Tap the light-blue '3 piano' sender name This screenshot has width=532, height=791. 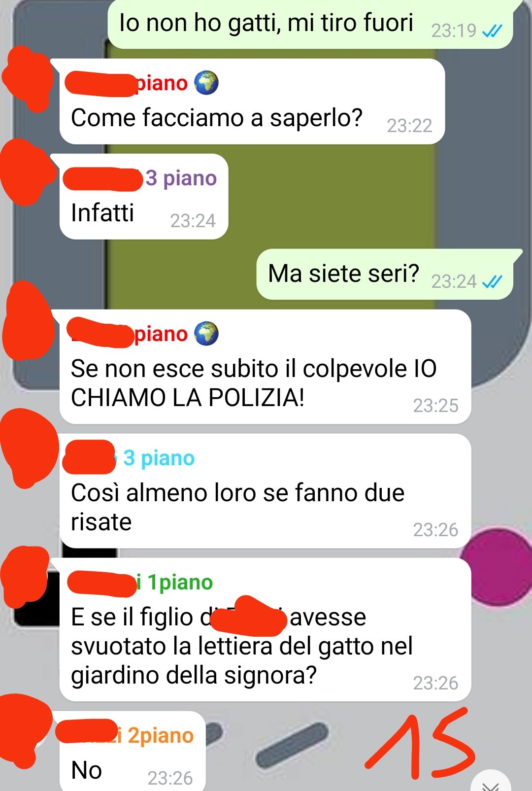click(159, 458)
